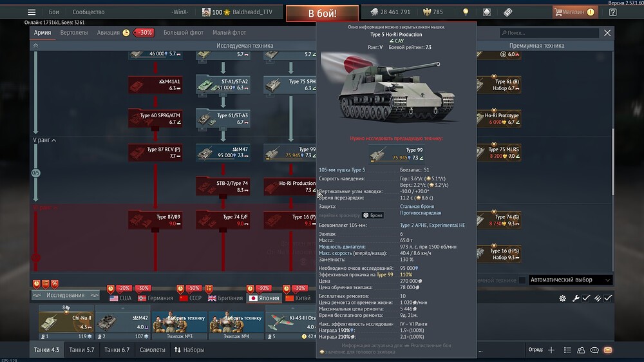The height and width of the screenshot is (362, 644).
Task: Select the Type 61/ST-A3 vehicle group
Action: (223, 119)
